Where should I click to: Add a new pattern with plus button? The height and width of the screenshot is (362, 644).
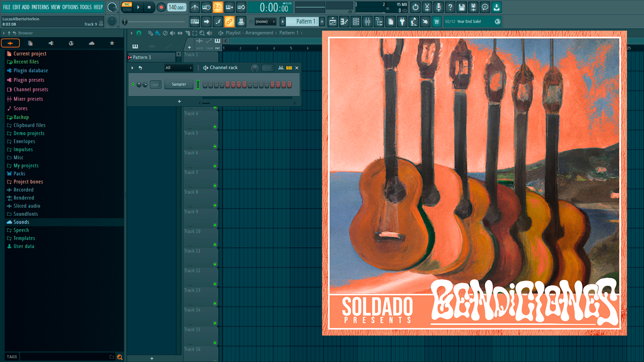[322, 22]
